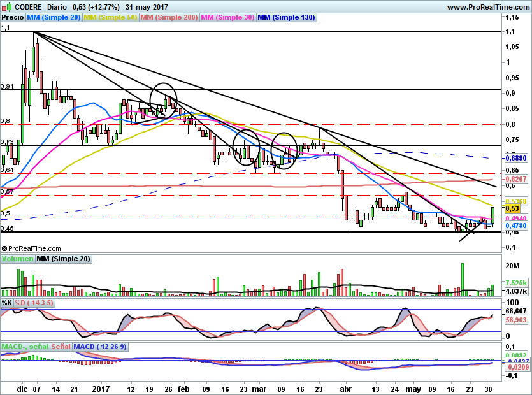532x395 pixels.
Task: Click the circle annotation near 9 March
Action: (284, 150)
